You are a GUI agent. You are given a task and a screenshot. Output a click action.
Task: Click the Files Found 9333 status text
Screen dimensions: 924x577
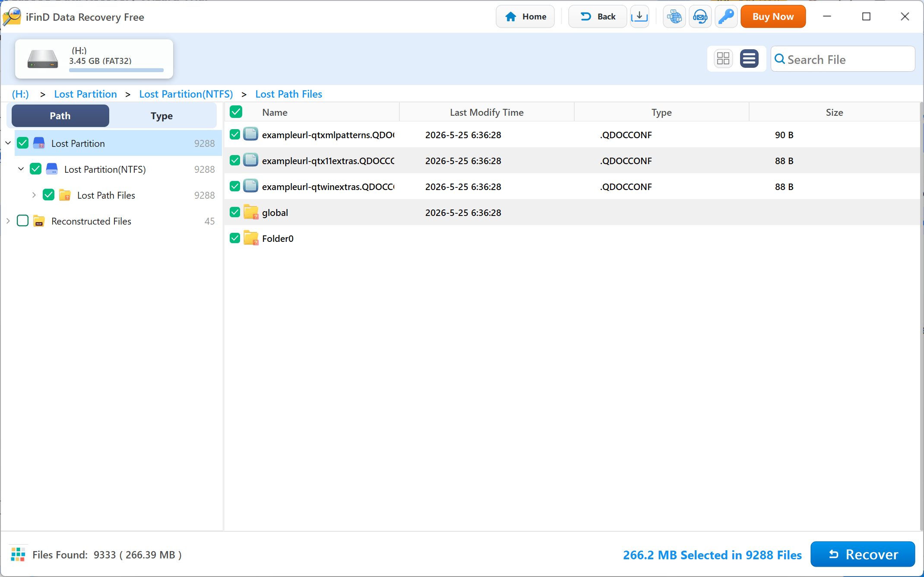coord(107,555)
